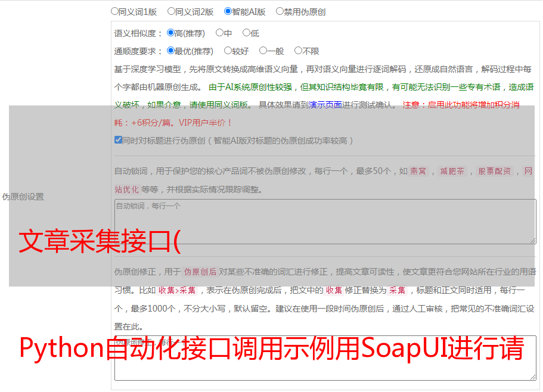Click the 燕窝 example keyword

pos(418,171)
